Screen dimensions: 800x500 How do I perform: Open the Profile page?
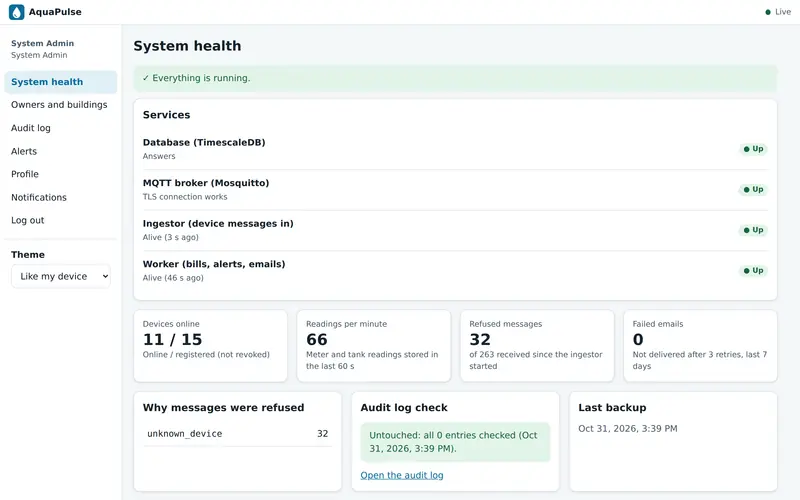(61, 174)
